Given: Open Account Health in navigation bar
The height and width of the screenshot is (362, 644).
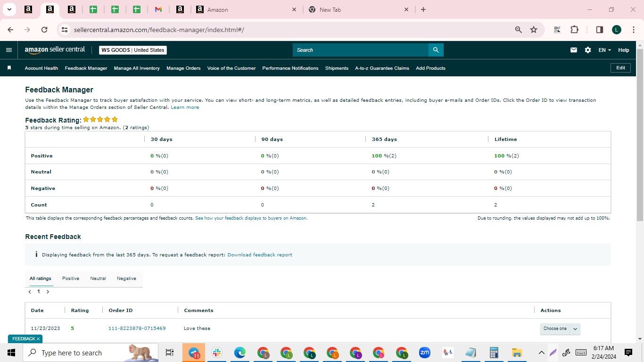Looking at the screenshot, I should (x=41, y=68).
